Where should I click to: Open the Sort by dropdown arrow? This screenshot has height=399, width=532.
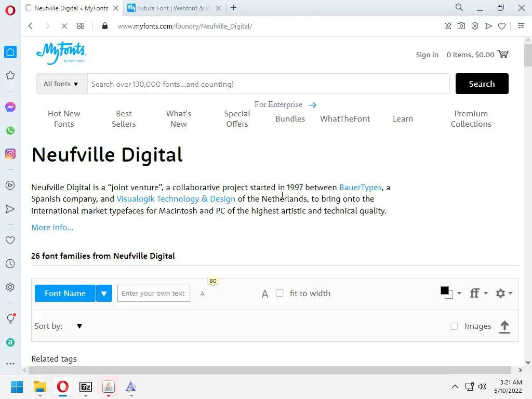79,326
